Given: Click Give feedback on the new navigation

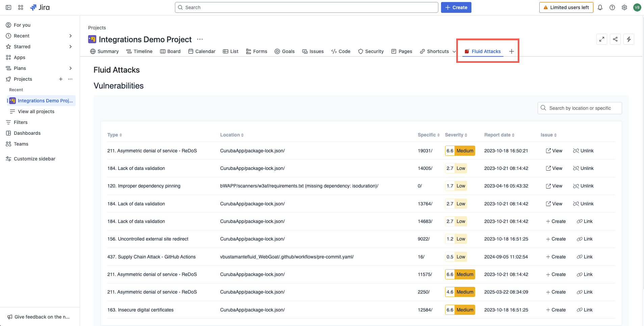Looking at the screenshot, I should 38,317.
